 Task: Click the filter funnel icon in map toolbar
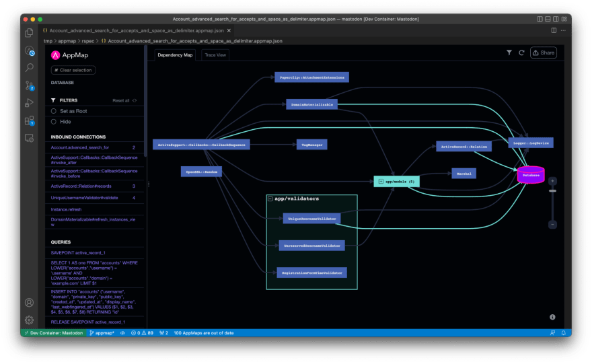pyautogui.click(x=509, y=53)
